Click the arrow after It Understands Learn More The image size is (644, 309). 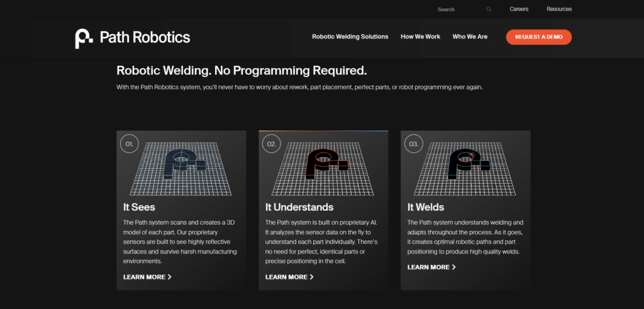point(312,277)
